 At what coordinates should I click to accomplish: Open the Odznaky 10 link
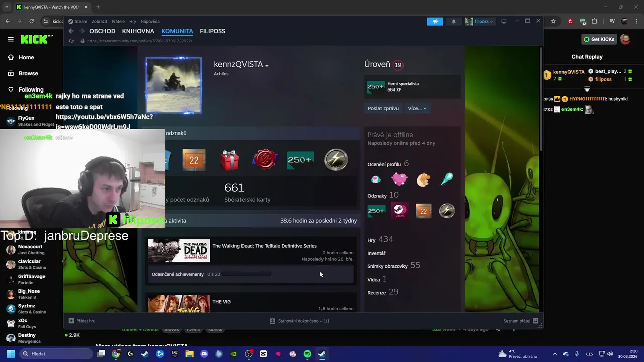point(383,195)
